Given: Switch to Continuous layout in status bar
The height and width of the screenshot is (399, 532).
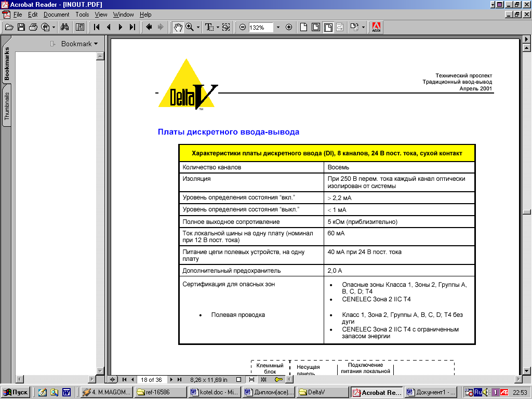Looking at the screenshot, I should 251,379.
